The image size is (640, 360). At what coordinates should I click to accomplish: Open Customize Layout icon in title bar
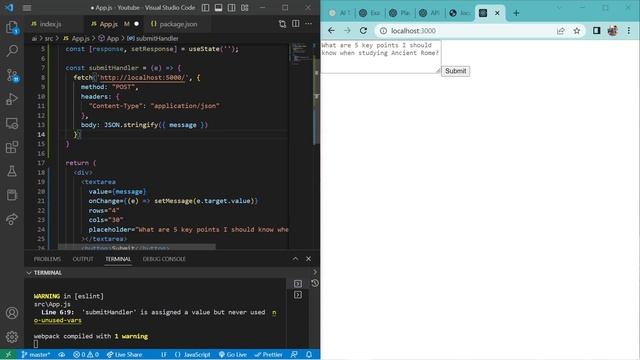tap(244, 8)
